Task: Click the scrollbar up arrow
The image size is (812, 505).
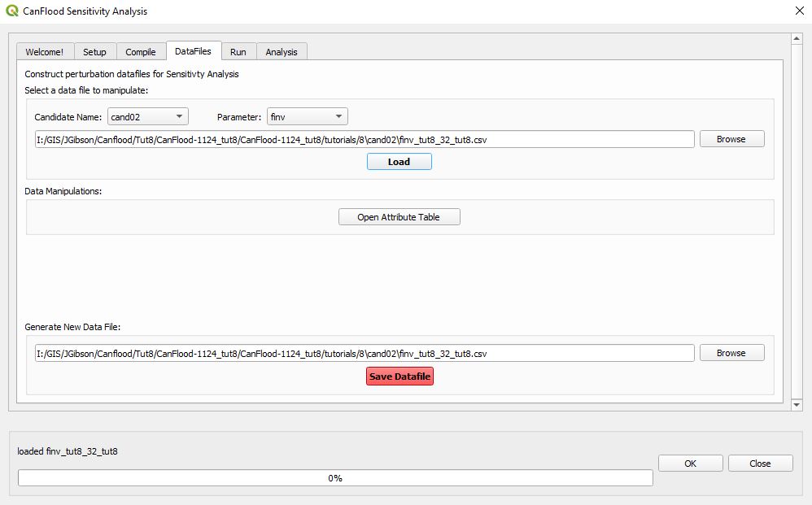Action: (797, 39)
